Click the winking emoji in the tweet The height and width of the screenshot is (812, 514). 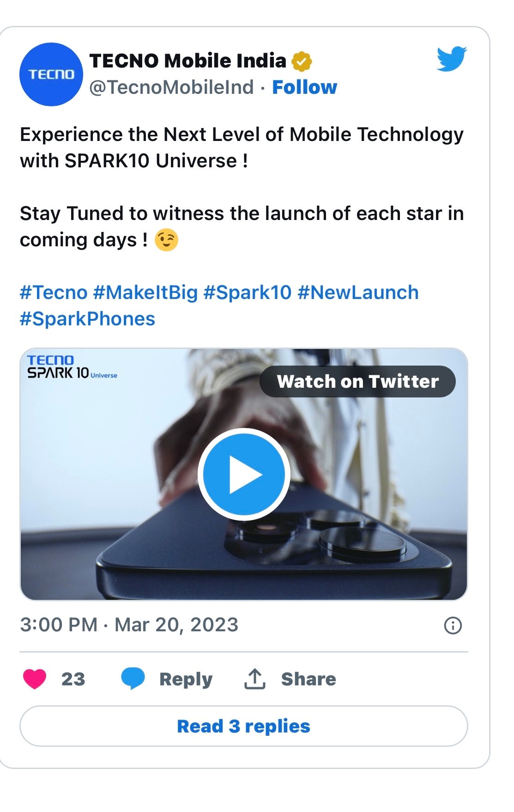167,239
